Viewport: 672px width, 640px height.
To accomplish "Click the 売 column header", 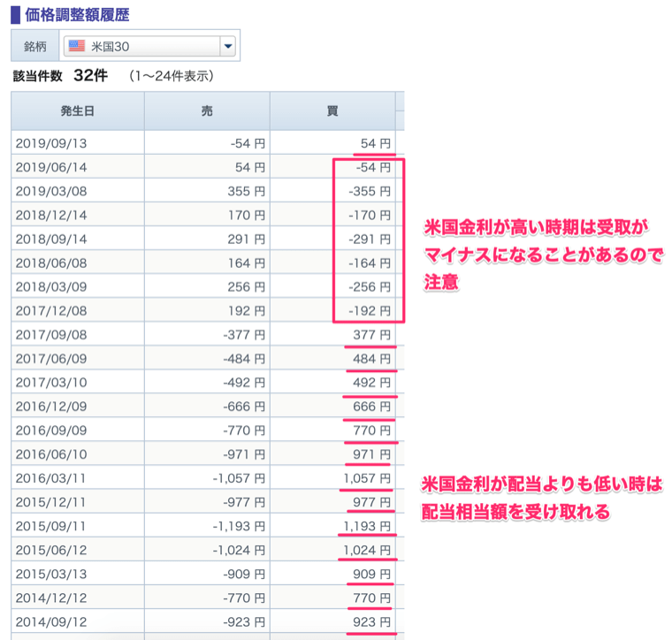I will pos(207,111).
